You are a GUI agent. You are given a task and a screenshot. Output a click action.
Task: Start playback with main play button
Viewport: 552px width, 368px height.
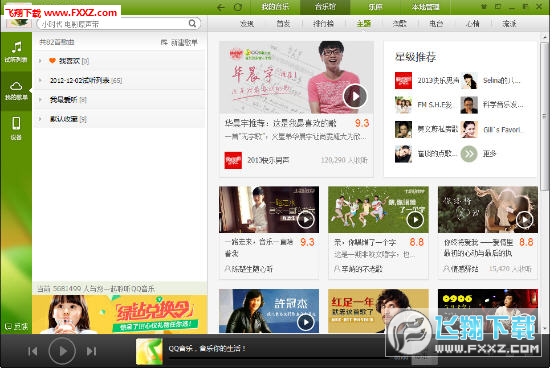[x=62, y=351]
